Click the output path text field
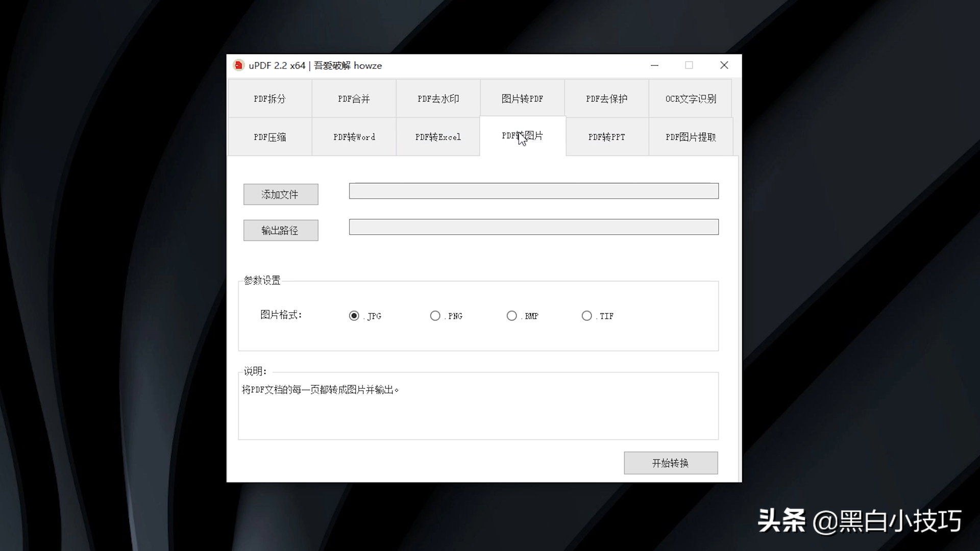 [533, 227]
